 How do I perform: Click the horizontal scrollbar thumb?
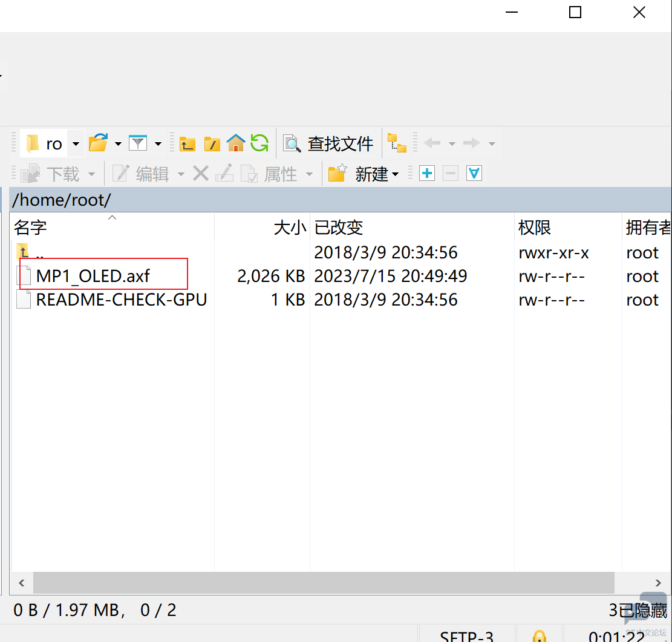324,583
